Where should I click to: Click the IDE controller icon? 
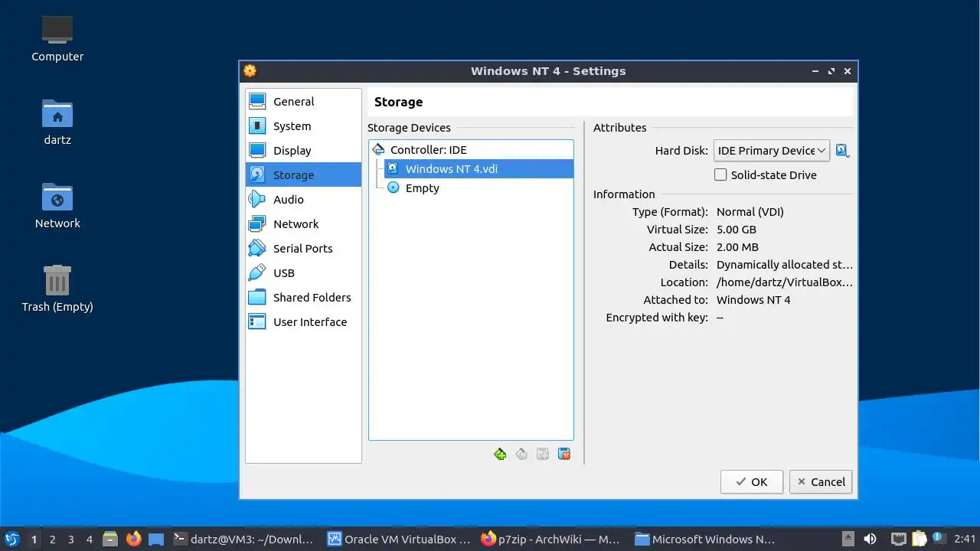(378, 150)
